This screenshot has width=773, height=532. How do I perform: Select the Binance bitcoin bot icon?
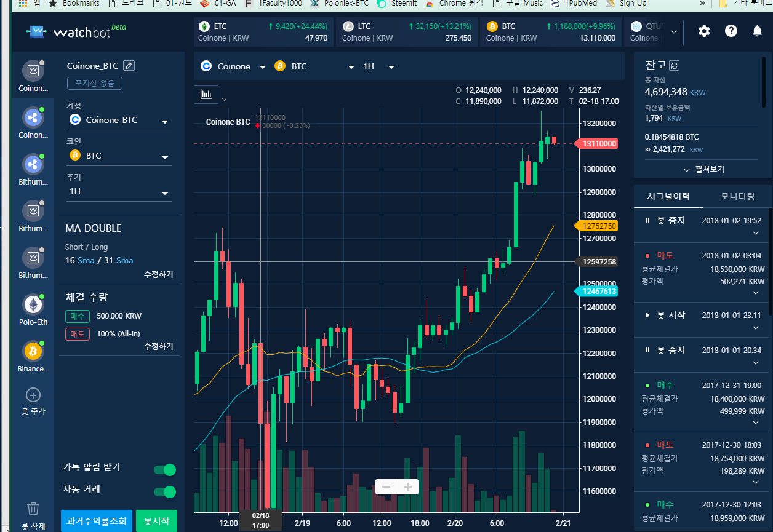33,351
